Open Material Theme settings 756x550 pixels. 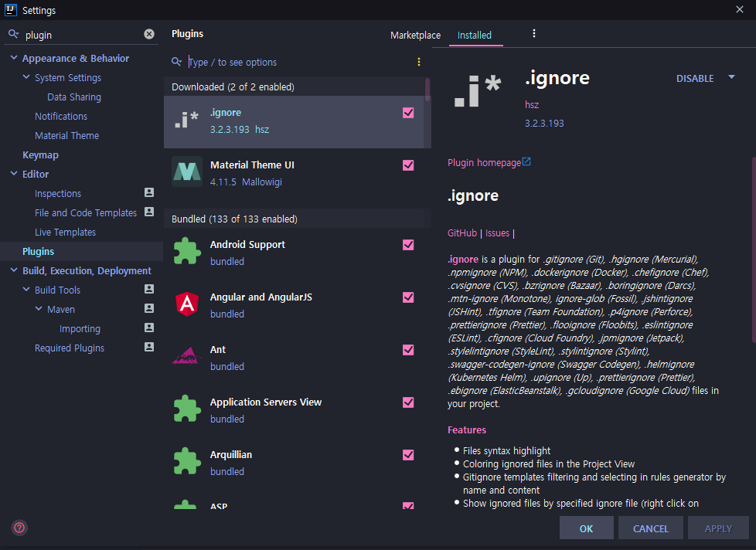(x=66, y=136)
